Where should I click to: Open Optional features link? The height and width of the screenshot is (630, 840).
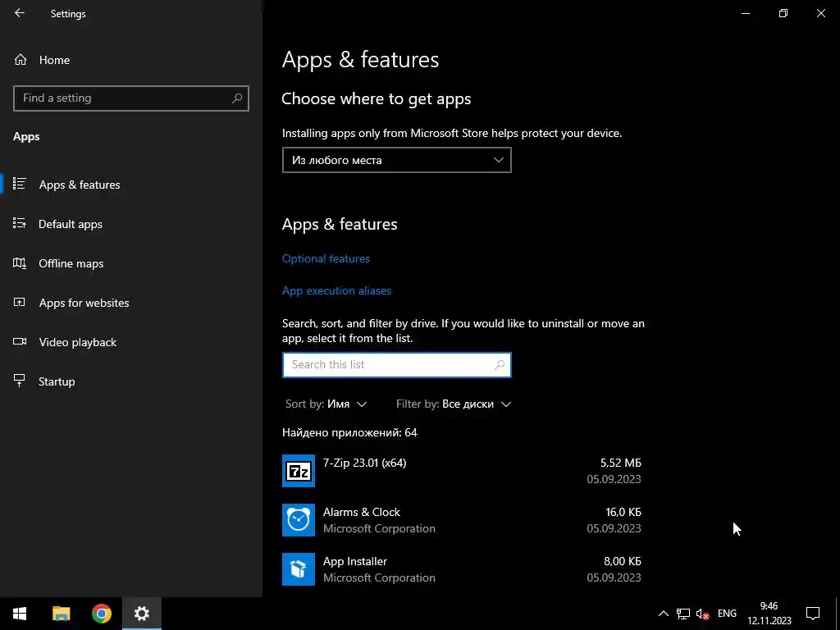(x=326, y=258)
